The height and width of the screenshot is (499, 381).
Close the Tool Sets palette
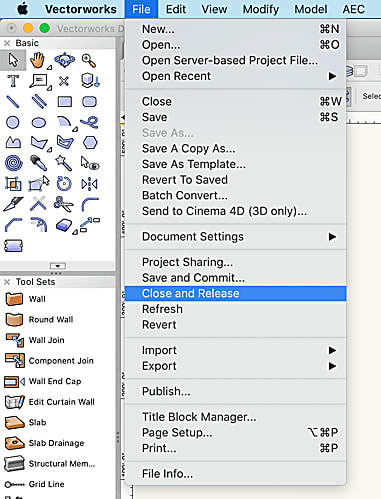7,282
